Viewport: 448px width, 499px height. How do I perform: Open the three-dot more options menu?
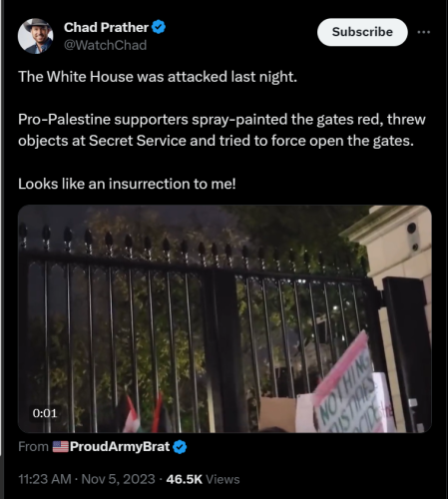click(424, 32)
